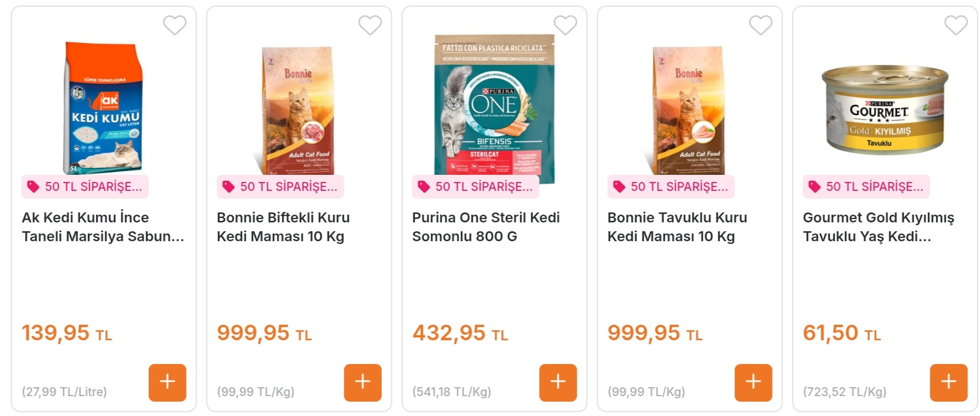
Task: Open Purina One Steril Kedi Somonlu title
Action: 486,227
